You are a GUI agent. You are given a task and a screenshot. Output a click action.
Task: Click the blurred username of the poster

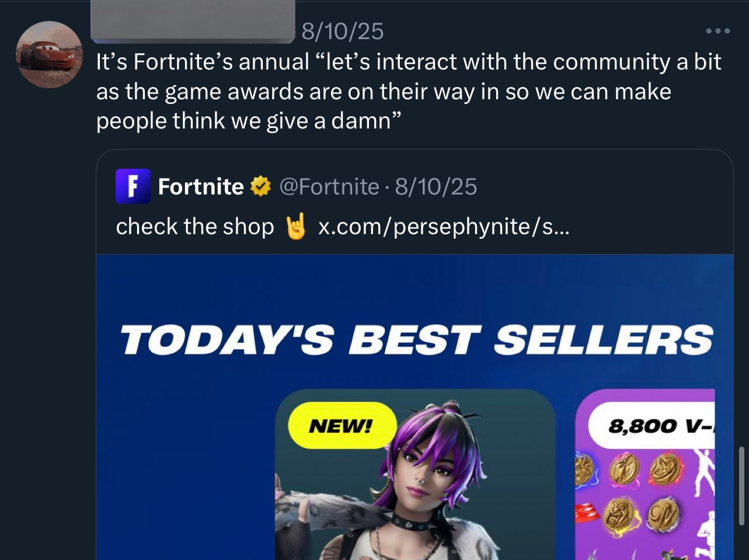click(193, 22)
